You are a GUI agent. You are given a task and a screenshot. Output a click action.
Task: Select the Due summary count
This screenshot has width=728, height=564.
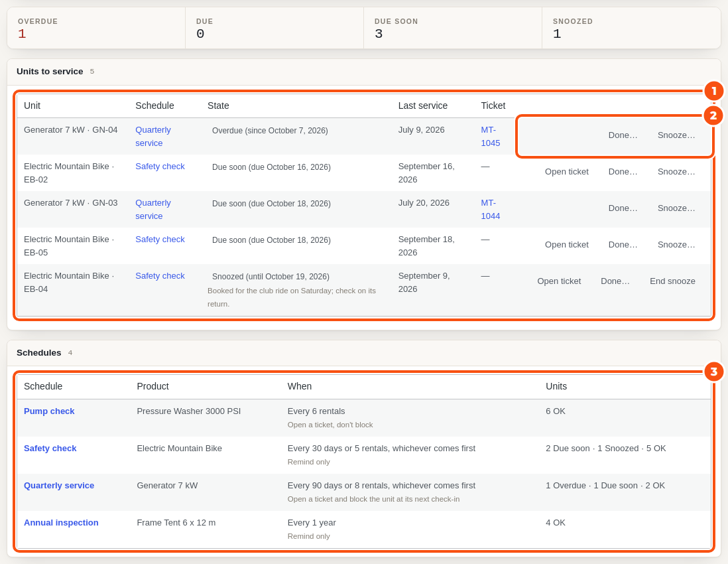click(x=200, y=33)
